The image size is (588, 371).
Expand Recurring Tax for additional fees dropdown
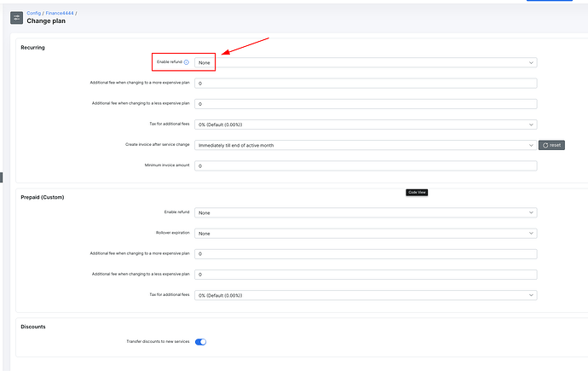[366, 125]
